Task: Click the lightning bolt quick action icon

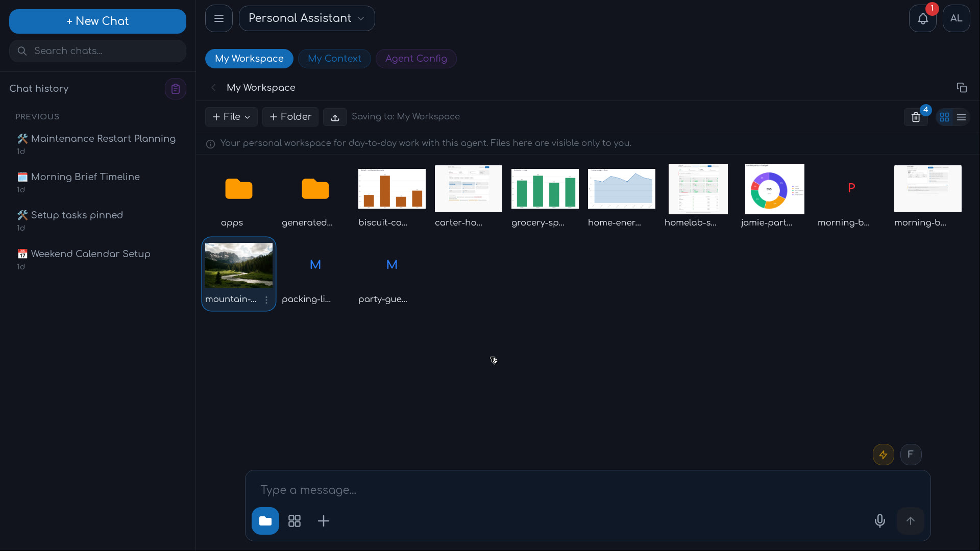Action: [883, 455]
